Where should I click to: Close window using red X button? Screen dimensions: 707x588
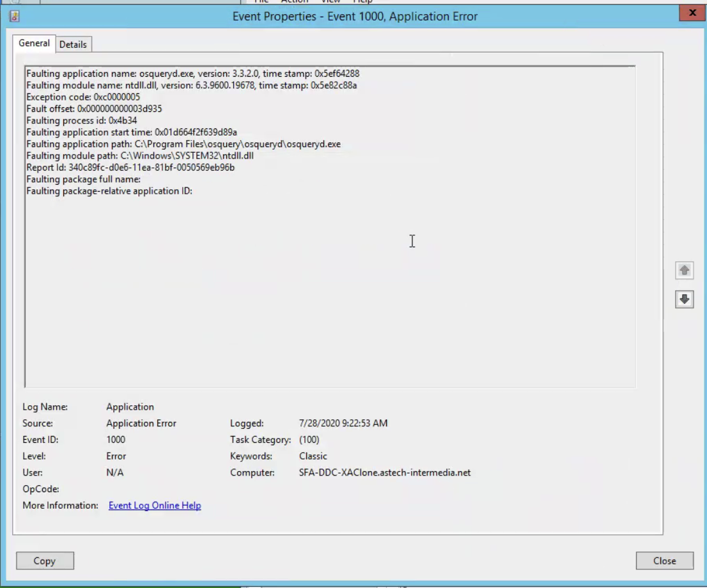[692, 13]
